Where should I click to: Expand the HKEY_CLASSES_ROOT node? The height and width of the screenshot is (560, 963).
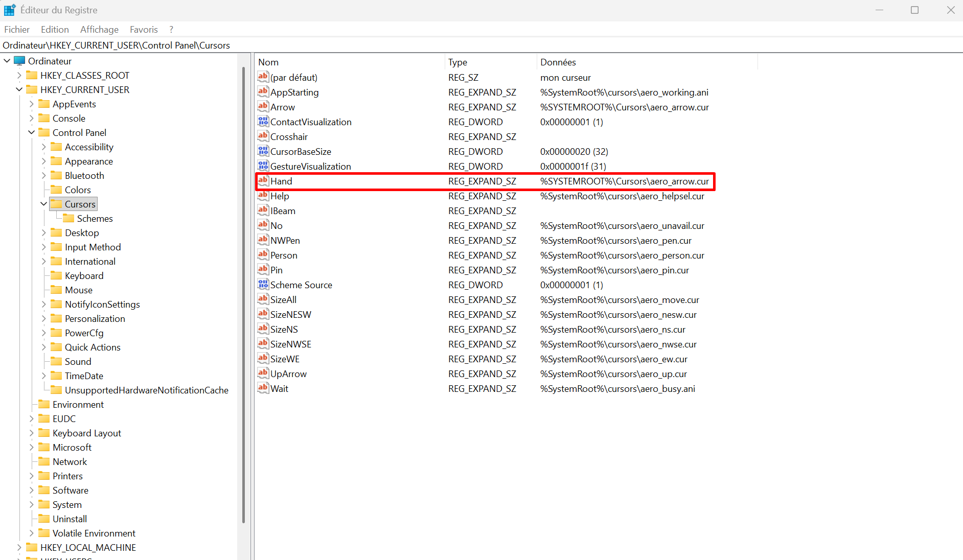point(19,75)
